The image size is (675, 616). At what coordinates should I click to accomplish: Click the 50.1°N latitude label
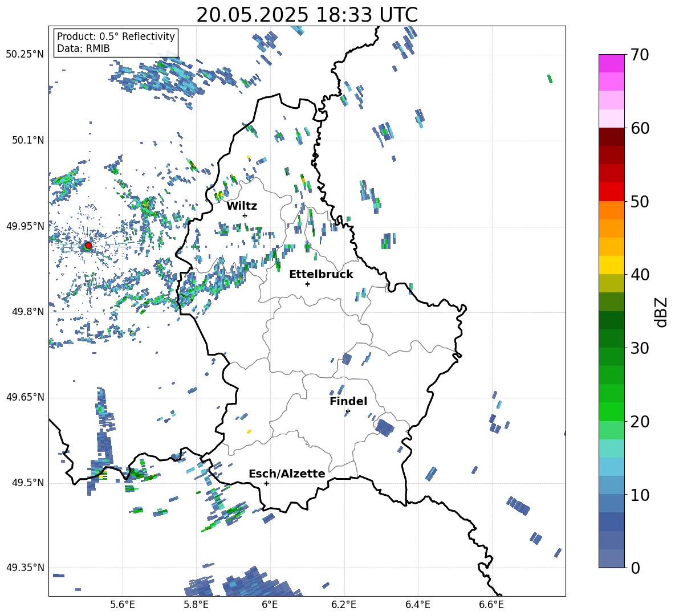click(27, 141)
